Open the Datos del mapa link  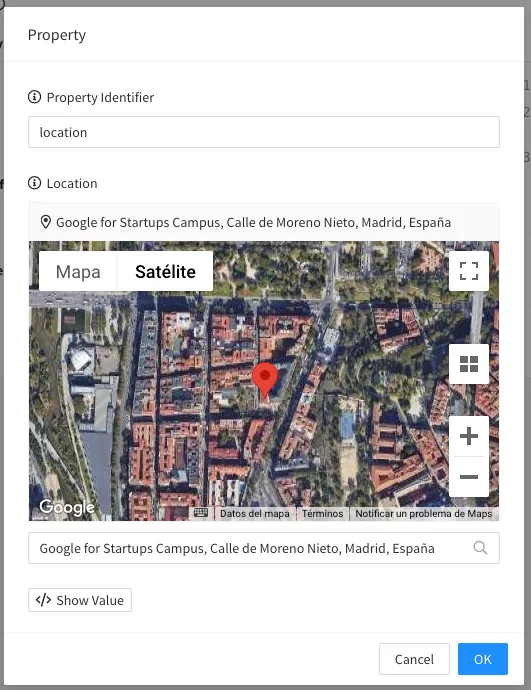pos(255,514)
